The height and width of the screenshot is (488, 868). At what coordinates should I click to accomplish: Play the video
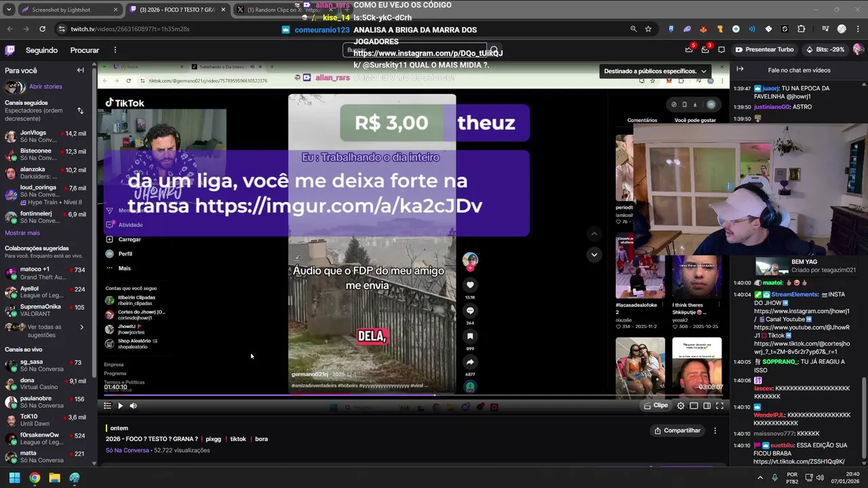(x=120, y=406)
